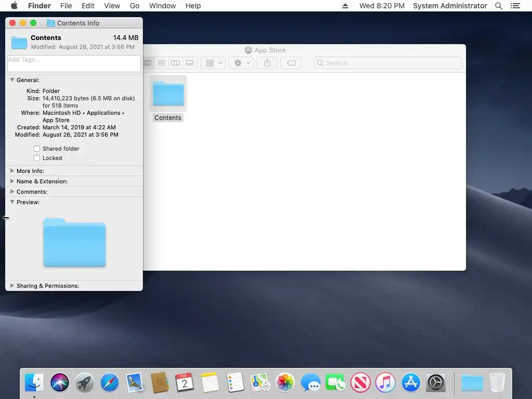
Task: Expand the Name & Extension section
Action: (x=12, y=181)
